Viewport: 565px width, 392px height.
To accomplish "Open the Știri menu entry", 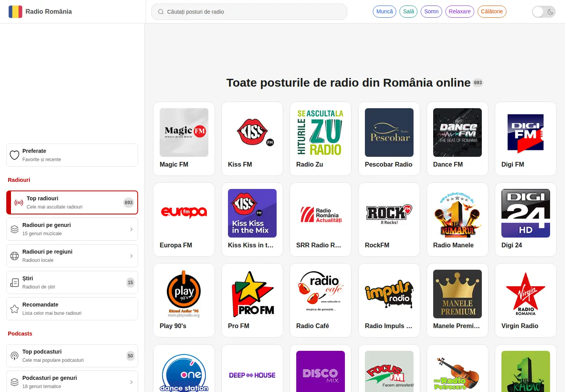I will coord(72,283).
